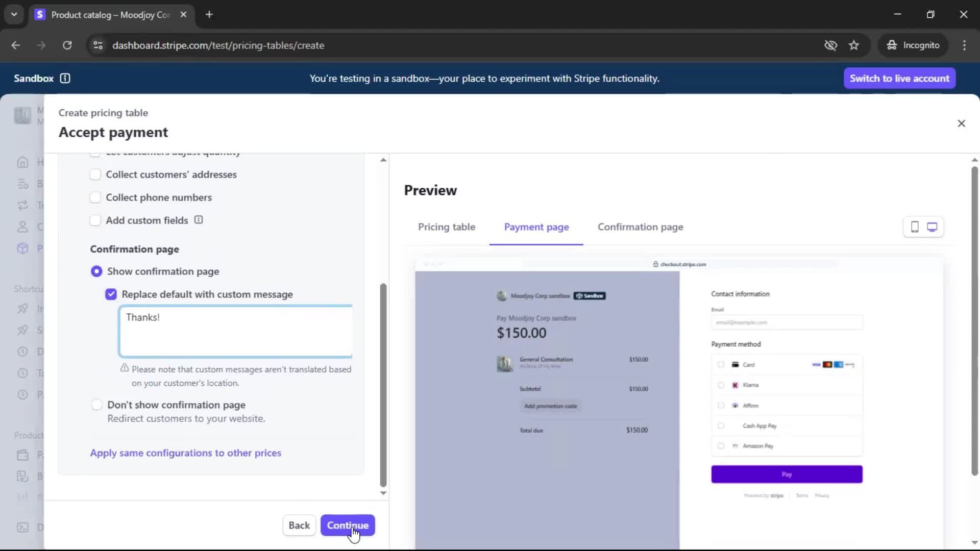Reload the Stripe dashboard page
Screen dimensions: 980x551
click(67, 45)
